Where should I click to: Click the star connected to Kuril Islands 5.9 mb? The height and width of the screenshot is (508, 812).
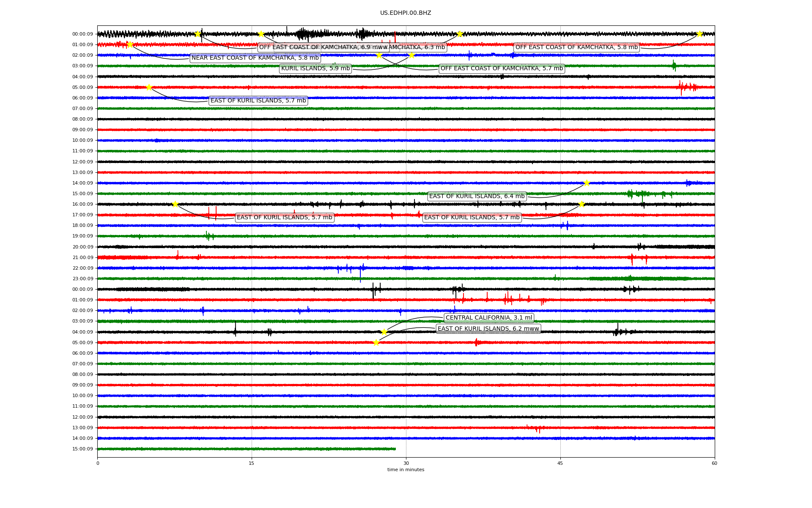coord(411,55)
